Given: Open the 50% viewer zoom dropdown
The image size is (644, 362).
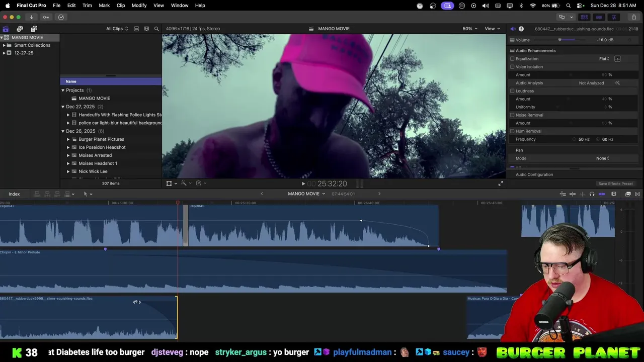Looking at the screenshot, I should pyautogui.click(x=470, y=29).
